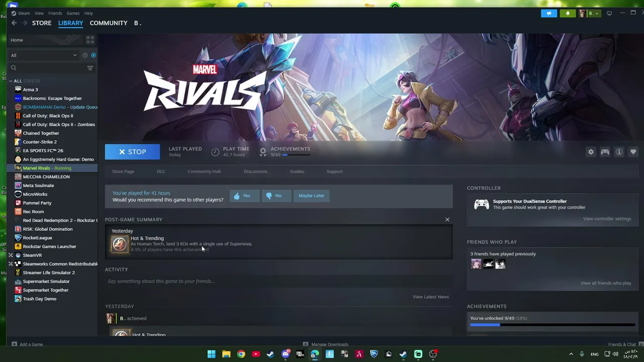Close the Post-Game Summary panel
Viewport: 644px width, 362px height.
447,220
